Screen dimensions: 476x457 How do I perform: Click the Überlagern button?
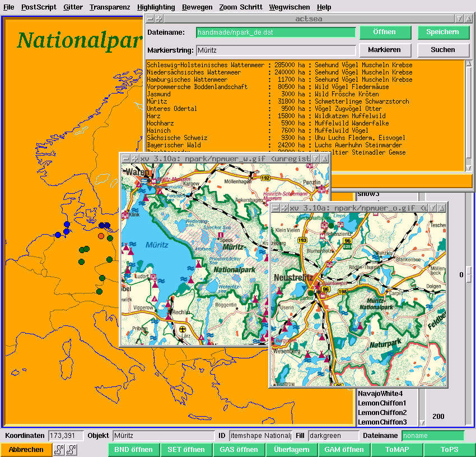(291, 449)
